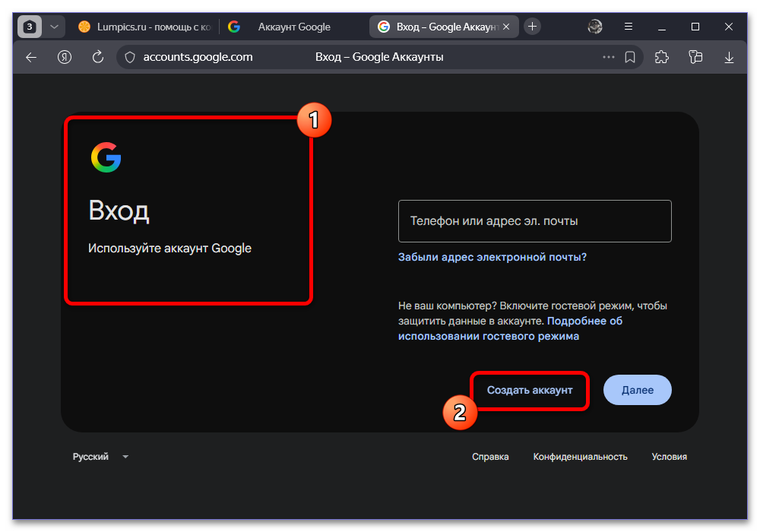Click the accounts.google.com address text

click(198, 57)
